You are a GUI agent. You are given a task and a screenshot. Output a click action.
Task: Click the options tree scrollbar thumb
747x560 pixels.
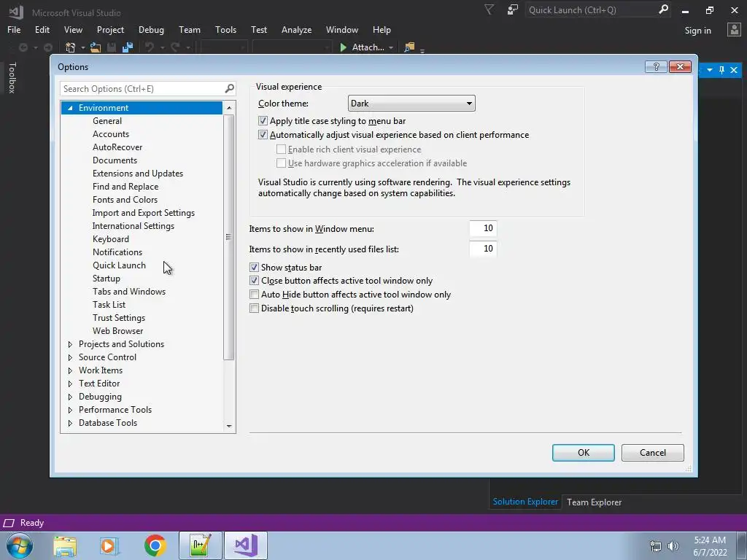[x=228, y=237]
